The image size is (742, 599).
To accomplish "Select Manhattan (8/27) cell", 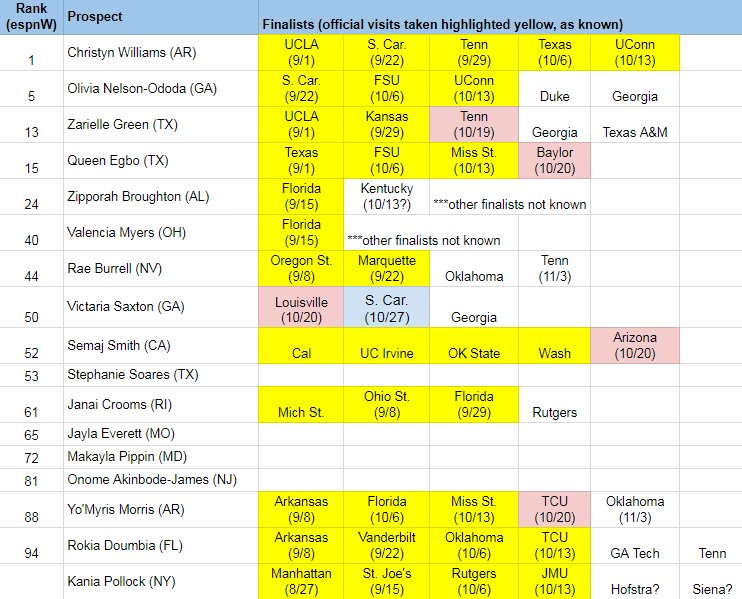I will pyautogui.click(x=301, y=581).
